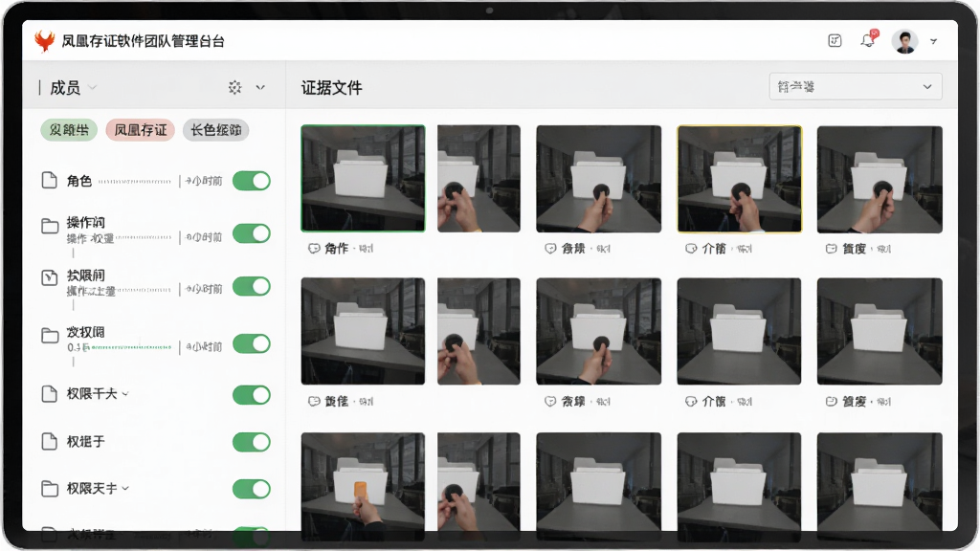The image size is (980, 551).
Task: Click the folder icon beside 操作间
Action: pyautogui.click(x=50, y=226)
